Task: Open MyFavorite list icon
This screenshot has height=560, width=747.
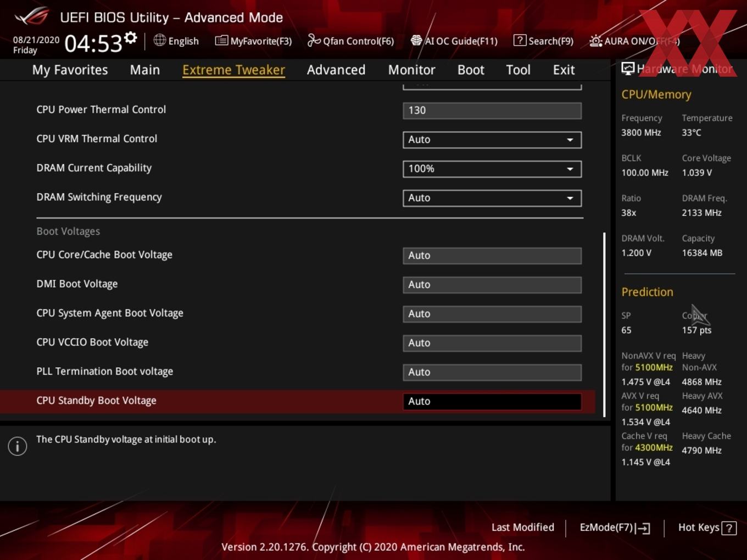Action: click(x=221, y=41)
